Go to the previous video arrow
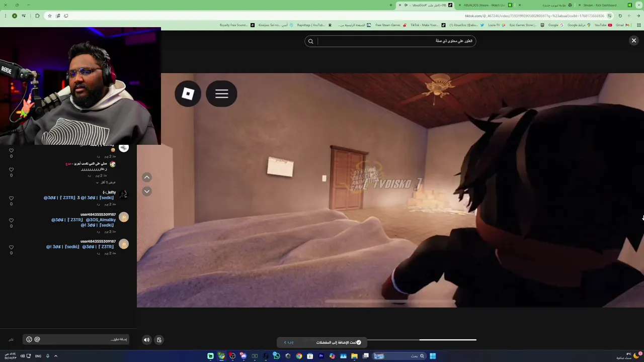644x362 pixels. coord(146,177)
